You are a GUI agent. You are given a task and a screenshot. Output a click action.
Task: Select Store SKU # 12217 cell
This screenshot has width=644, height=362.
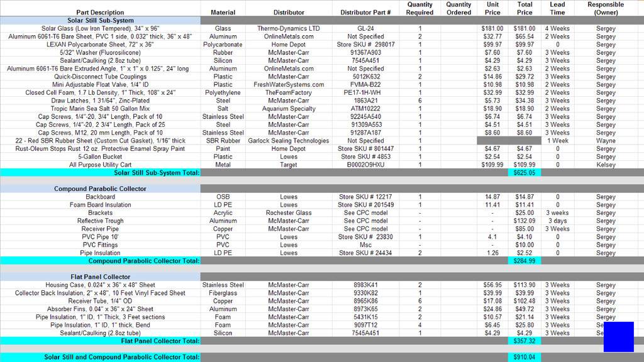365,197
